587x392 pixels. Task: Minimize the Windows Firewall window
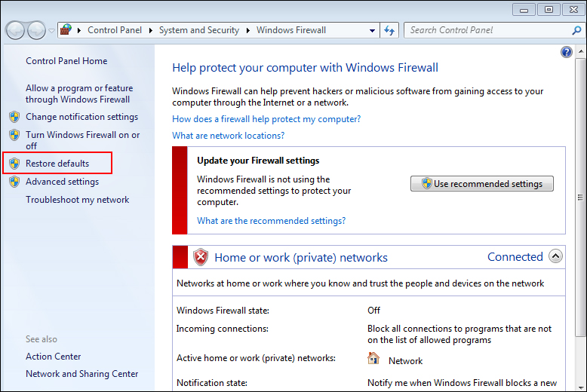(524, 10)
